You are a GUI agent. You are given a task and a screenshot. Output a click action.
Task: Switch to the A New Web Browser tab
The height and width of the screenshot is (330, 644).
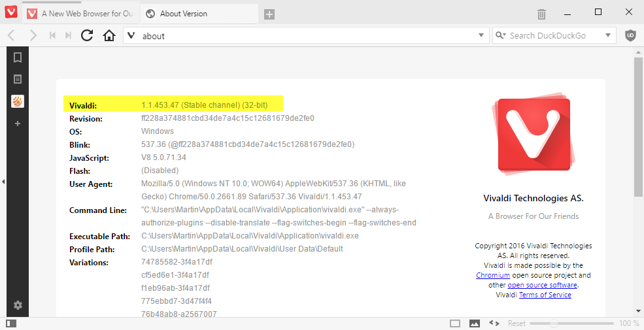80,14
